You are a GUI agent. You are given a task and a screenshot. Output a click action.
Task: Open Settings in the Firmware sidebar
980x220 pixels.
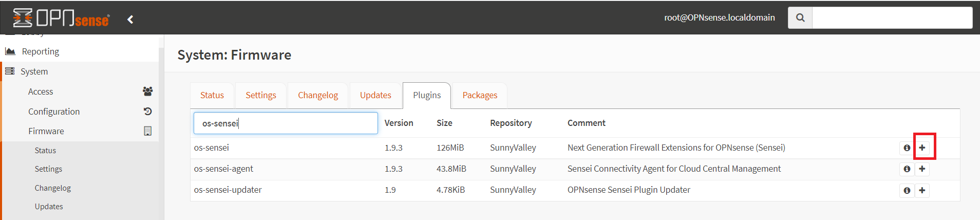point(48,169)
